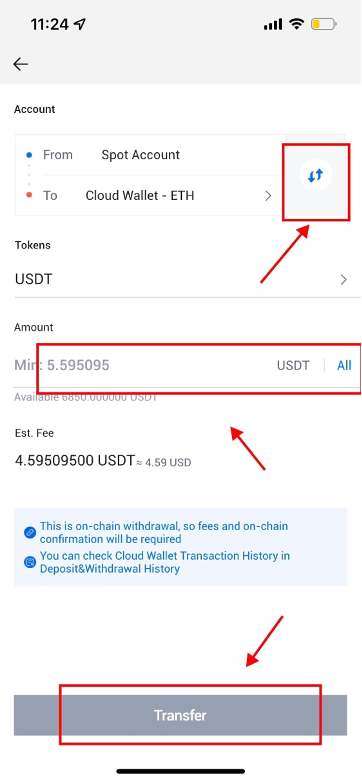This screenshot has height=782, width=362.
Task: Tap the iOS home indicator bar
Action: pos(181,771)
